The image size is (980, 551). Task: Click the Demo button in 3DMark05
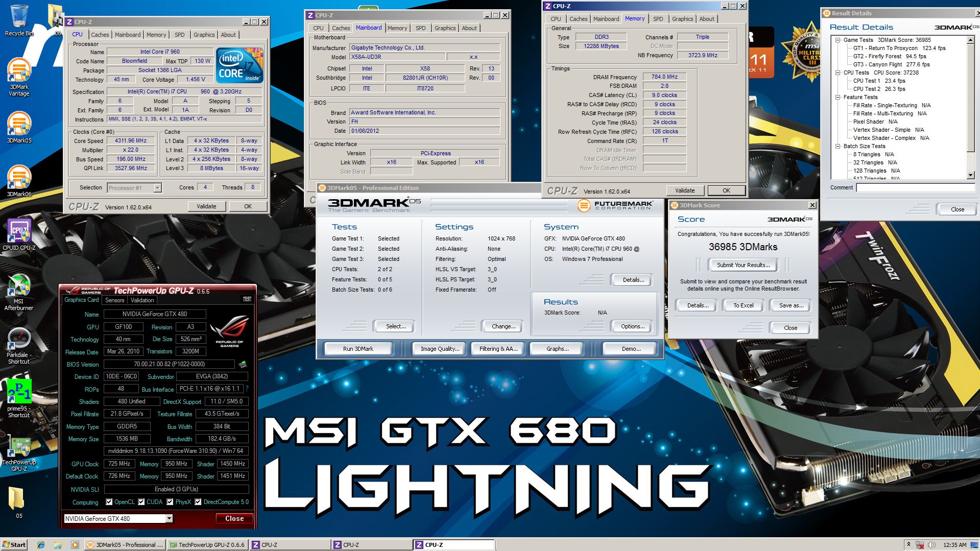point(631,349)
